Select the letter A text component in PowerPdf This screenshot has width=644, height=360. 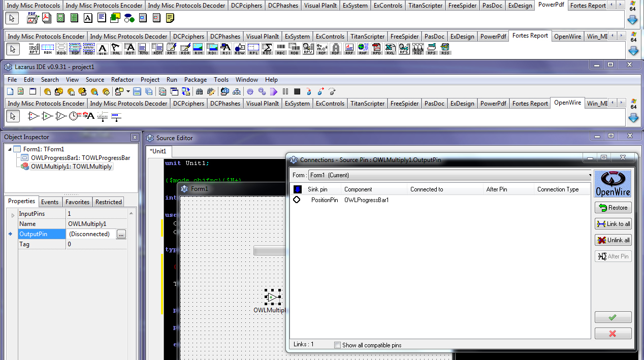88,18
